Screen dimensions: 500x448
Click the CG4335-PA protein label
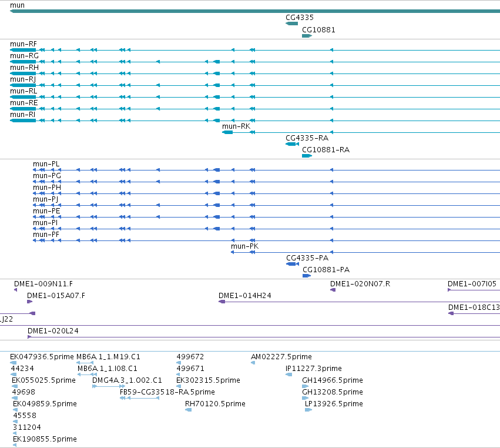pyautogui.click(x=307, y=258)
